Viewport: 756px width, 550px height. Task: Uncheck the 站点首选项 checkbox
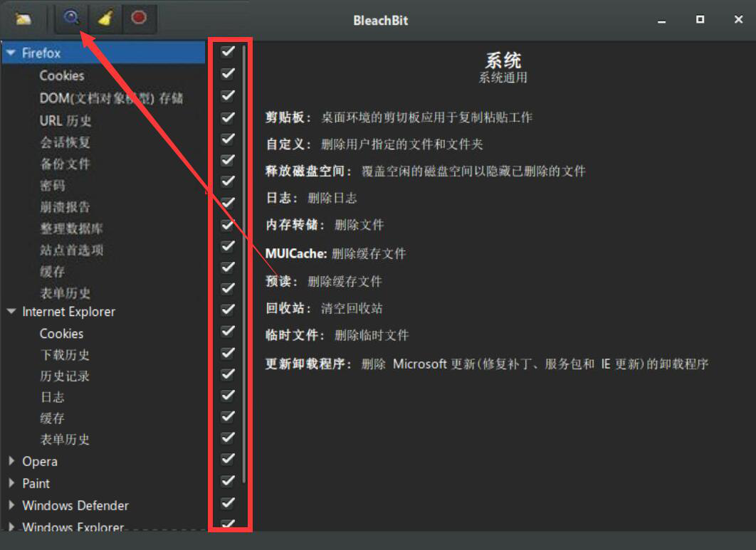point(228,246)
